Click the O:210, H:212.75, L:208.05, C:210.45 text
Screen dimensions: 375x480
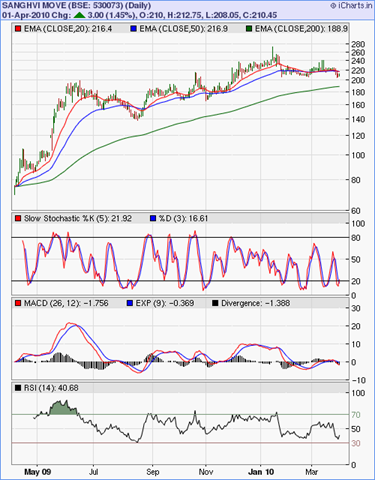pos(209,15)
